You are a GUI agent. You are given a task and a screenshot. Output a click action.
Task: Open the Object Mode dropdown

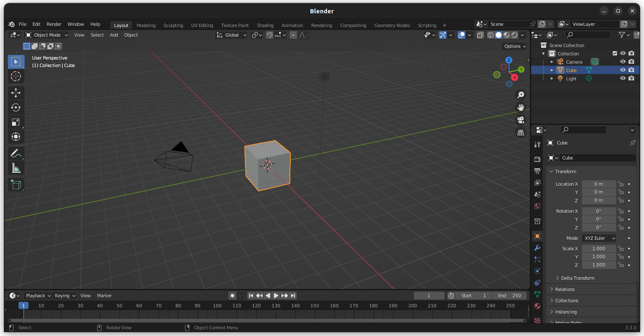(47, 35)
